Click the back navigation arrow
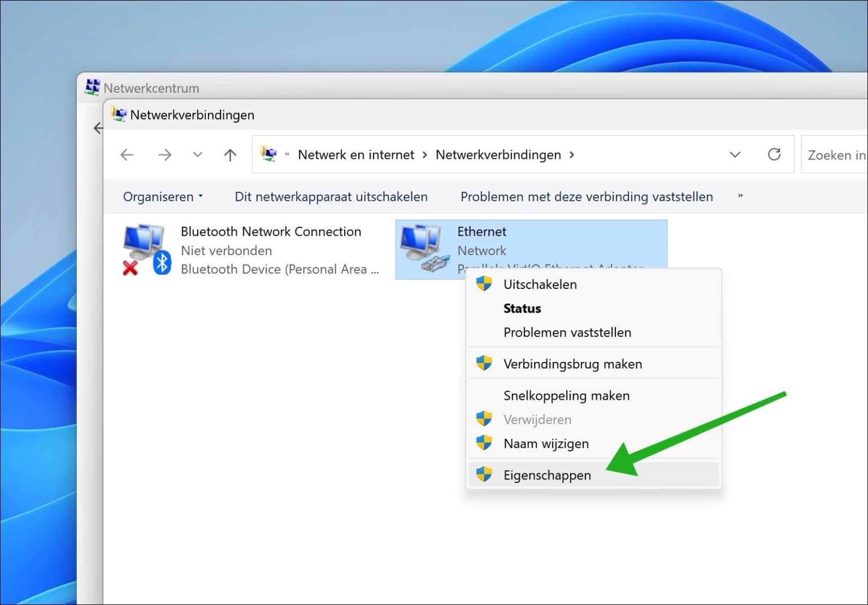Screen dimensions: 868x605 (126, 154)
